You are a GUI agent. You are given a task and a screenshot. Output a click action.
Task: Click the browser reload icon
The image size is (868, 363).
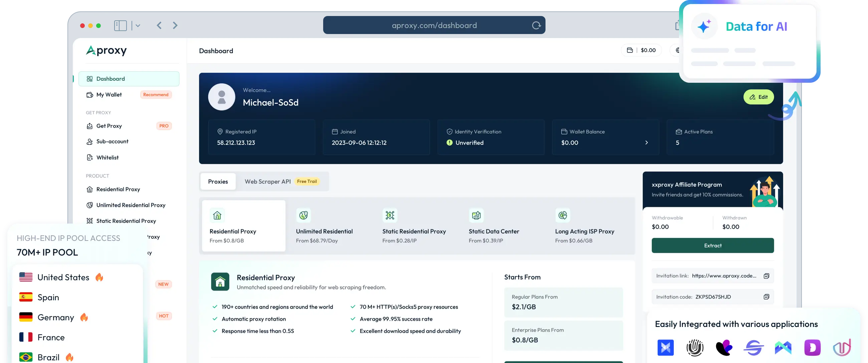tap(536, 25)
